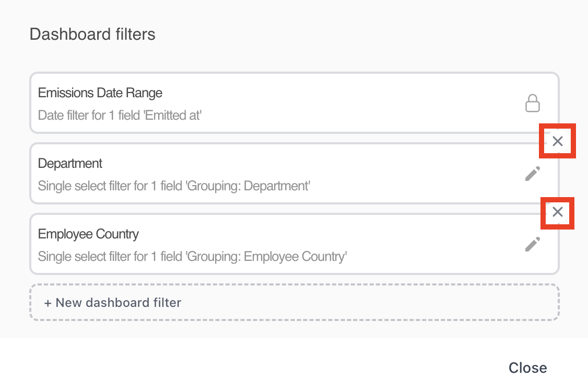
Task: Click empty space in the dashed new-filter box
Action: pyautogui.click(x=366, y=302)
